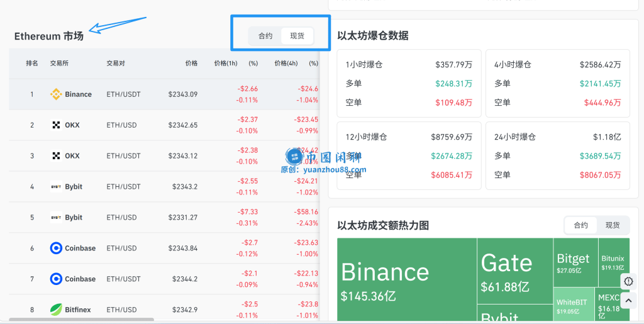Image resolution: width=644 pixels, height=324 pixels.
Task: Click the 以太坊爆仓数据 heading
Action: 373,36
